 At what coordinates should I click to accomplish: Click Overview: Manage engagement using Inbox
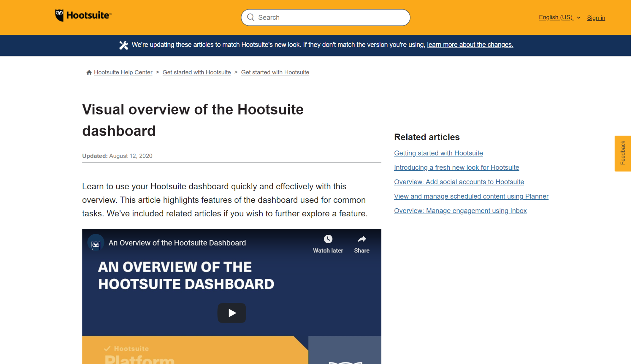pos(460,211)
